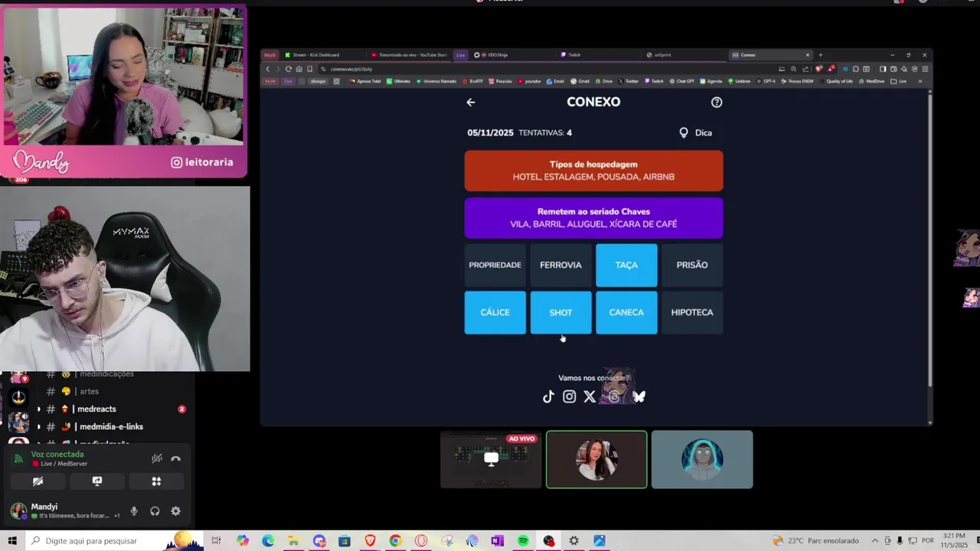Select the screen share stream thumbnail

point(491,459)
